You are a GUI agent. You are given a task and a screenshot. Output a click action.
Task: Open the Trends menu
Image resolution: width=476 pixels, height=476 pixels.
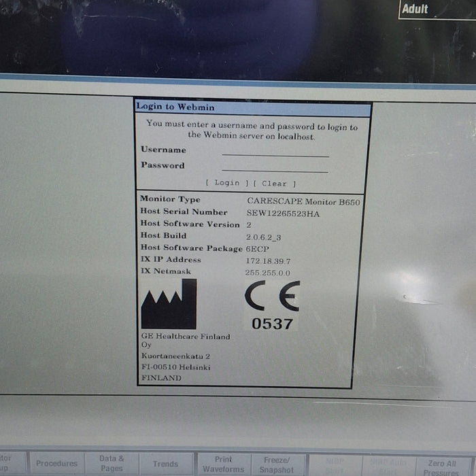coord(166,464)
